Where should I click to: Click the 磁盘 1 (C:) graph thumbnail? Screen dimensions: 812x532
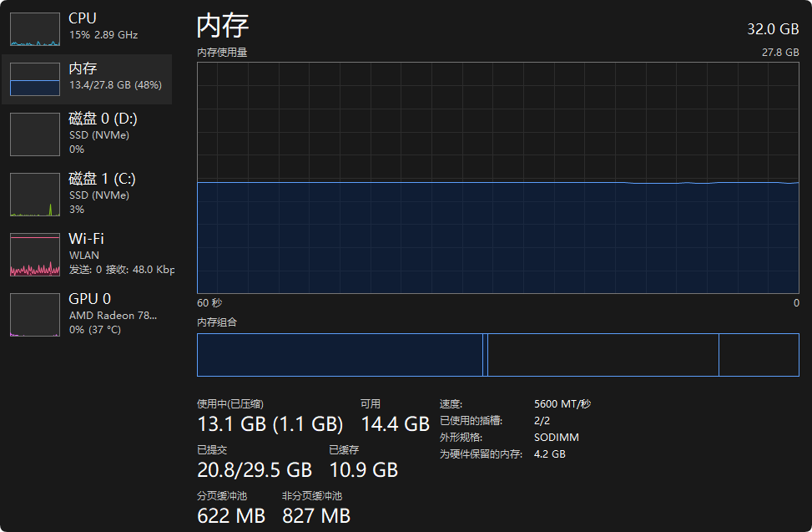[x=35, y=195]
